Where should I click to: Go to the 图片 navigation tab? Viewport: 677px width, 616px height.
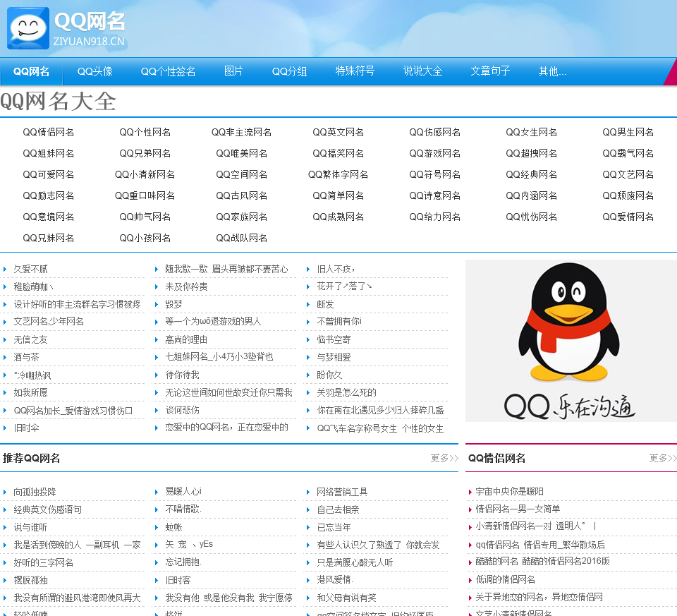click(x=233, y=71)
